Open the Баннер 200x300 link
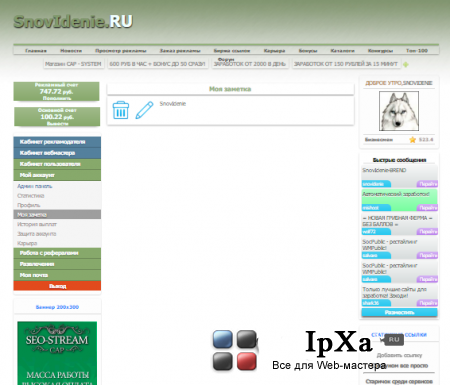450x385 pixels. point(57,307)
